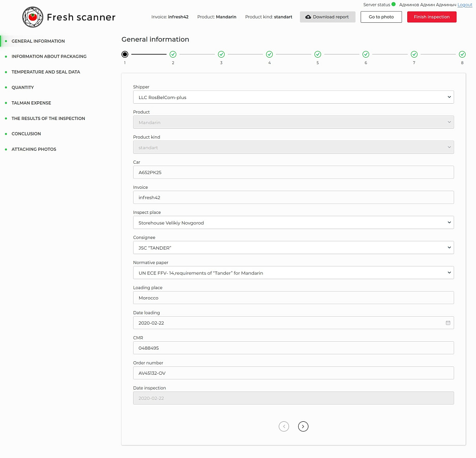Open the Inspect place dropdown
The image size is (476, 458).
(293, 223)
